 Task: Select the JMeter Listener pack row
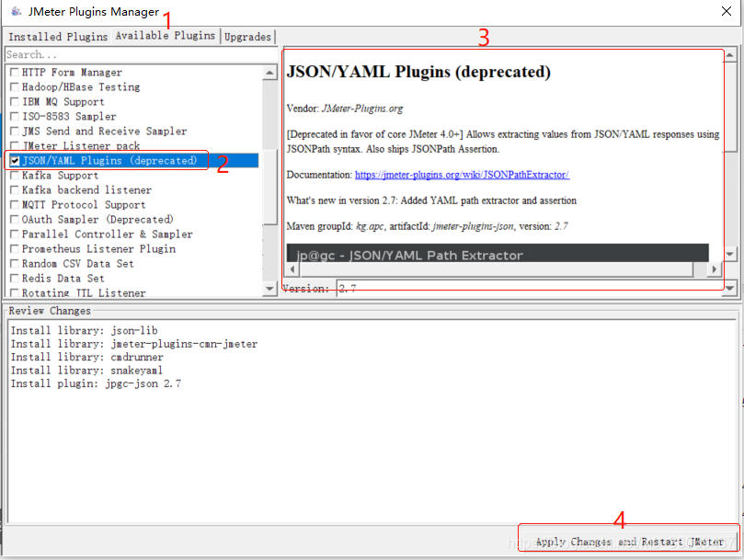[x=132, y=145]
